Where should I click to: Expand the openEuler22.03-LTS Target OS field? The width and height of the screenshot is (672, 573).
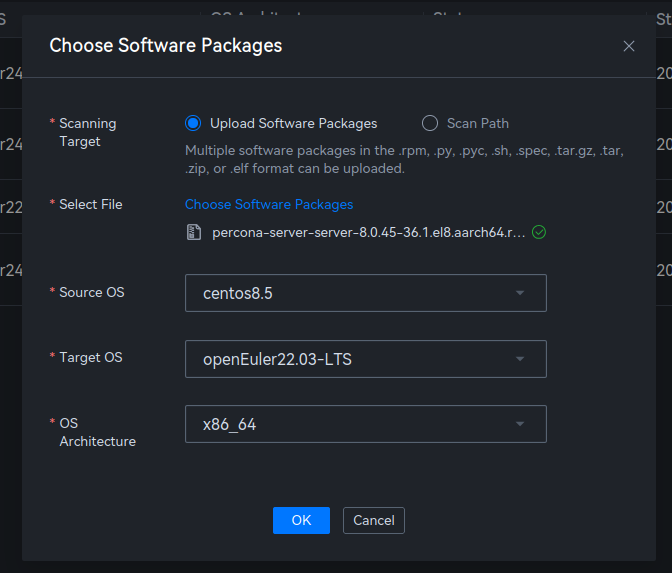[x=350, y=359]
